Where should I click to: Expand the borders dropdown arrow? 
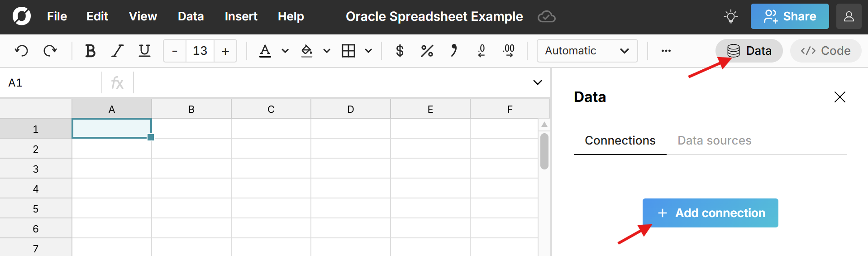tap(368, 51)
